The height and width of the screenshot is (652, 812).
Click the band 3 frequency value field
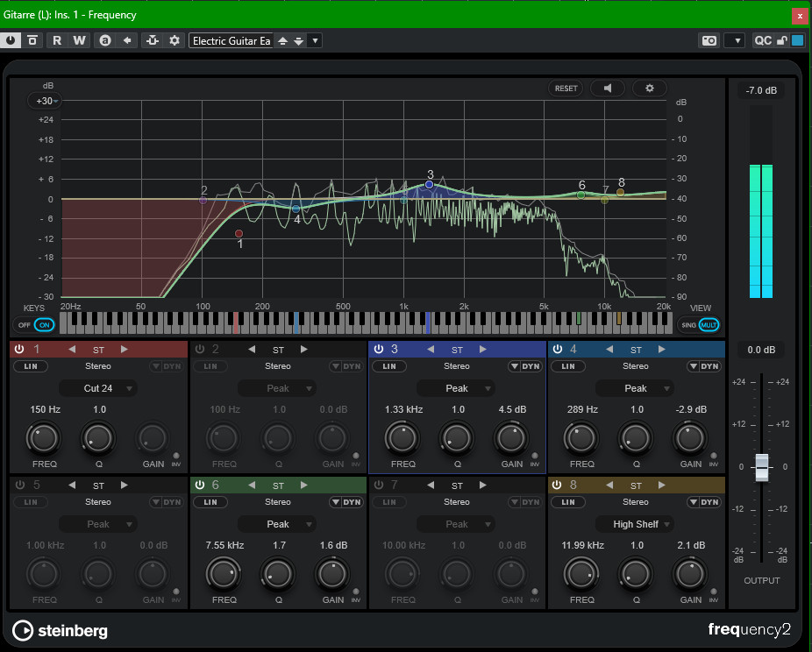pyautogui.click(x=403, y=409)
